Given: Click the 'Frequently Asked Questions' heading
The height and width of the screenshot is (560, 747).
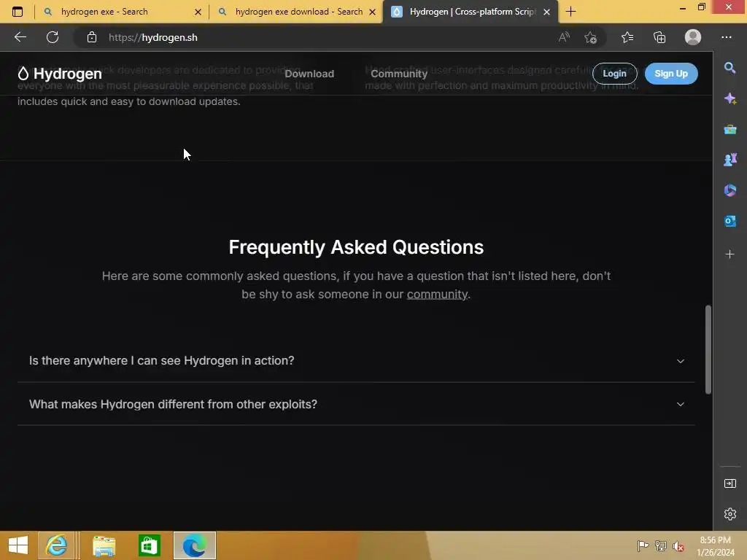Looking at the screenshot, I should click(356, 247).
